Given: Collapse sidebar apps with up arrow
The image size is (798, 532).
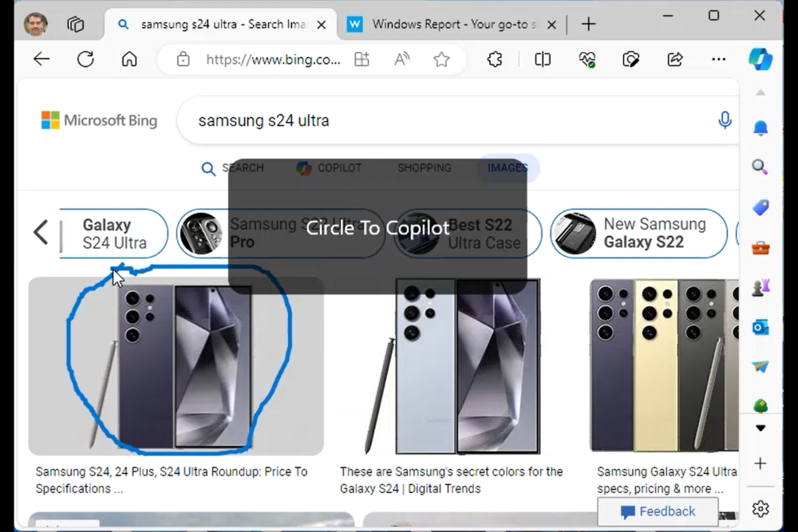Looking at the screenshot, I should pos(760,93).
